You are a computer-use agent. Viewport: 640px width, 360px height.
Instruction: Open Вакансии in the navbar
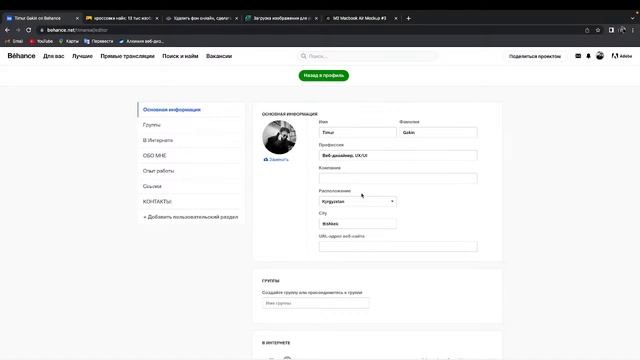click(219, 56)
